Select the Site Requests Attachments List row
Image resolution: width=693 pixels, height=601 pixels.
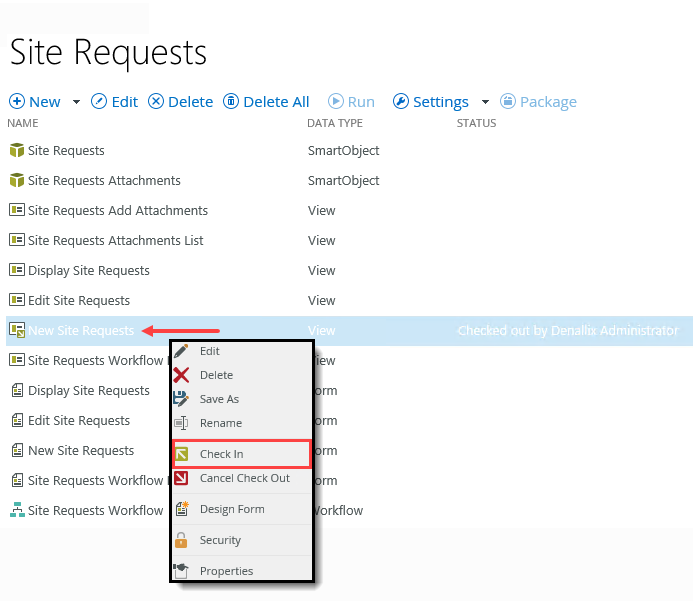click(x=115, y=241)
